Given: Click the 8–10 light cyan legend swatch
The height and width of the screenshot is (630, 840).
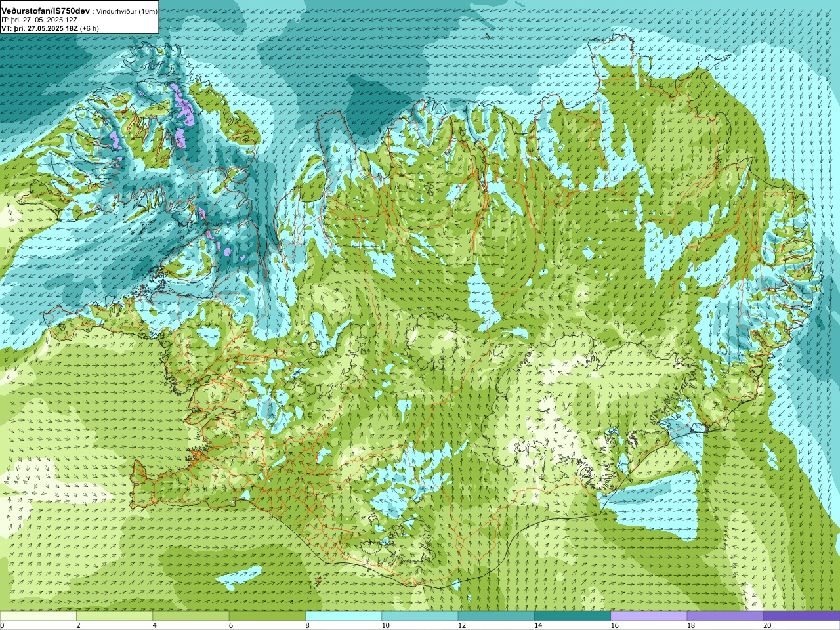Looking at the screenshot, I should [343, 616].
